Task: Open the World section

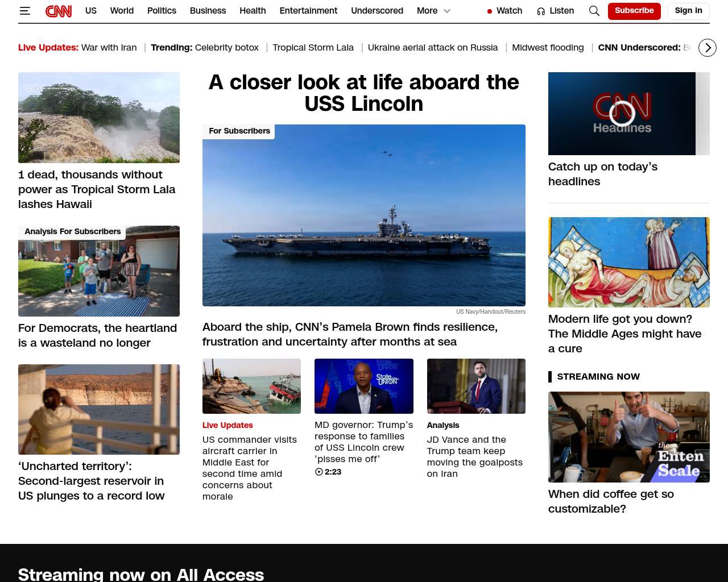Action: click(x=122, y=11)
